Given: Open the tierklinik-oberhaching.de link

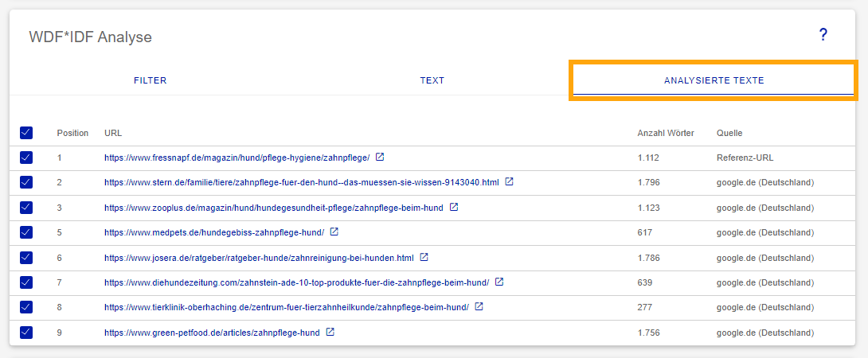Looking at the screenshot, I should (287, 308).
